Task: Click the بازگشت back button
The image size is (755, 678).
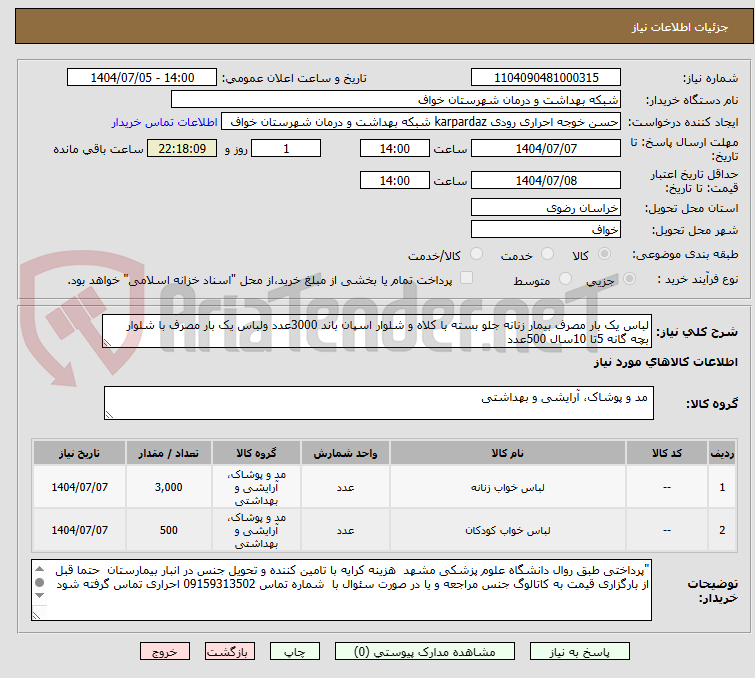Action: (x=231, y=651)
